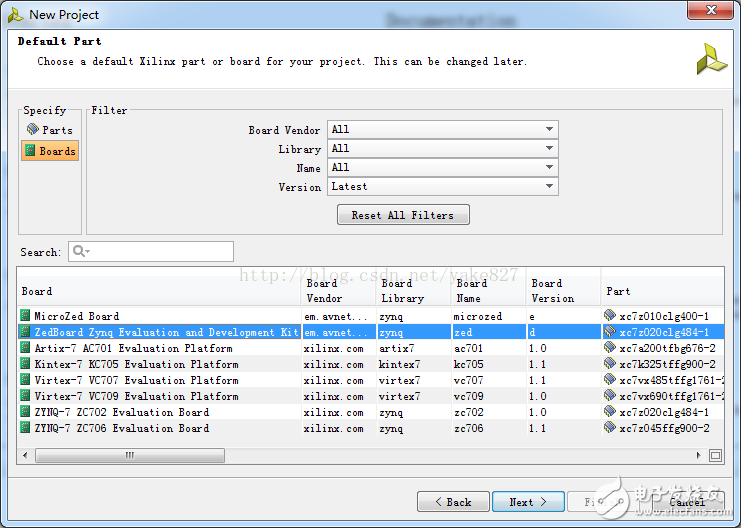Select the Boards specify option
This screenshot has width=741, height=528.
[x=50, y=151]
